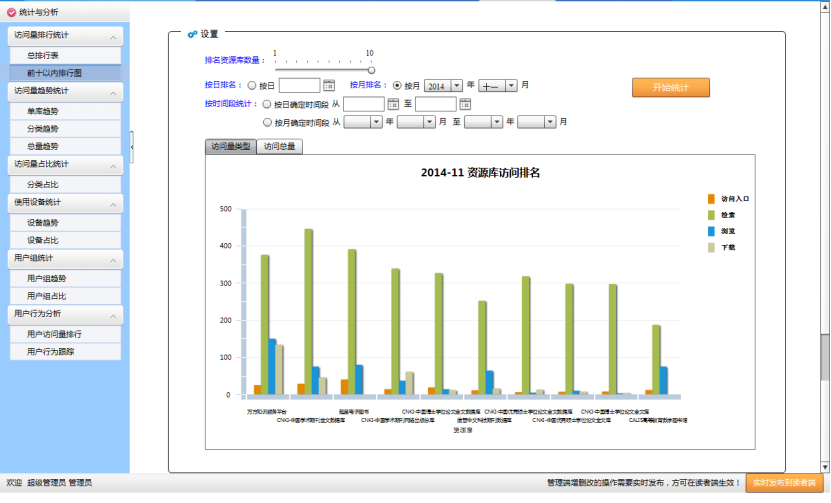Viewport: 831px width, 503px height.
Task: Click 实时发布到读者端 button
Action: pyautogui.click(x=784, y=483)
